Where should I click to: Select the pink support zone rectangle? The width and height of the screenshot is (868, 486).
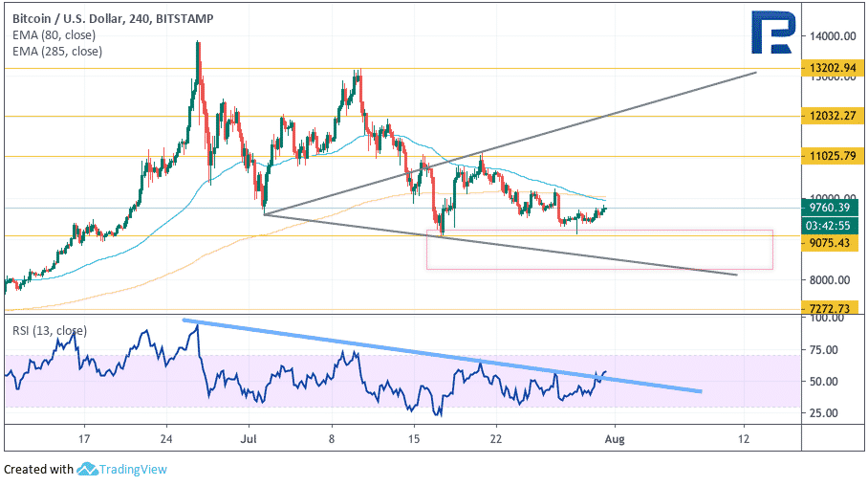click(599, 250)
